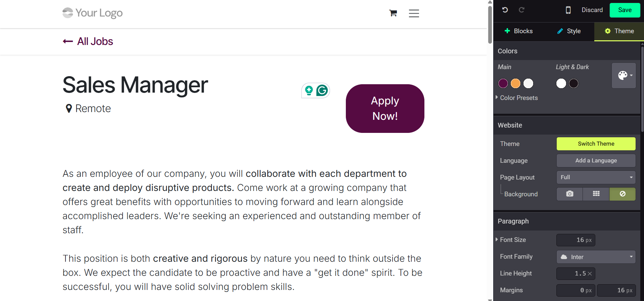Open Font Family Inter dropdown
This screenshot has height=301, width=644.
tap(596, 257)
